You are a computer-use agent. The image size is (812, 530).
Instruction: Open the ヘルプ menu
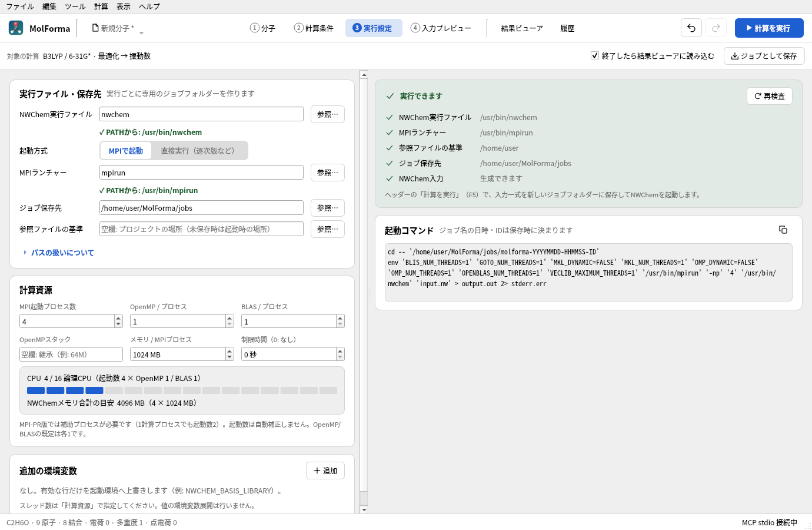point(149,6)
